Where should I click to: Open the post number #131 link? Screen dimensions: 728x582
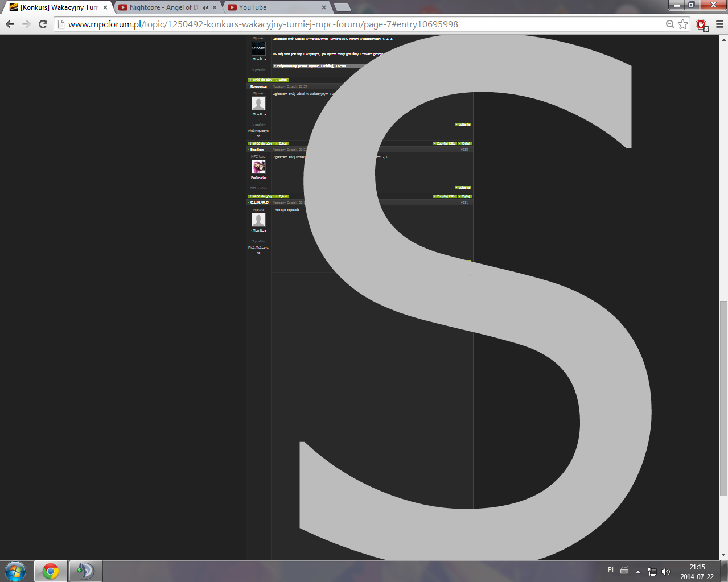464,203
